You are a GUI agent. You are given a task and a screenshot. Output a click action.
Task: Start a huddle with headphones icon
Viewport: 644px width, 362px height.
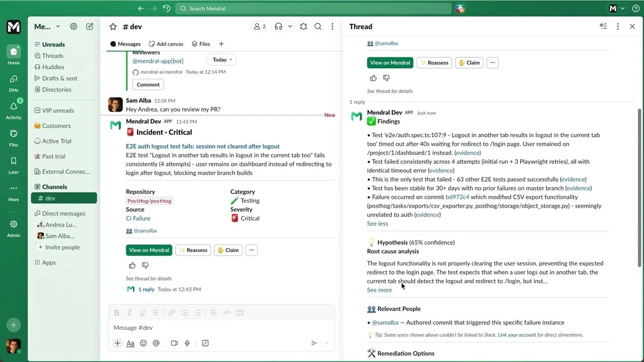coord(278,27)
